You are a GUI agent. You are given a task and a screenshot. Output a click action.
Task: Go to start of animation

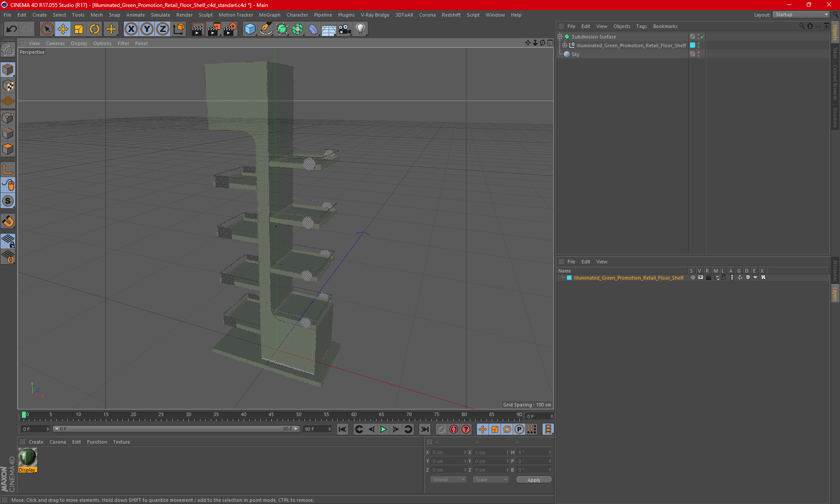(343, 429)
